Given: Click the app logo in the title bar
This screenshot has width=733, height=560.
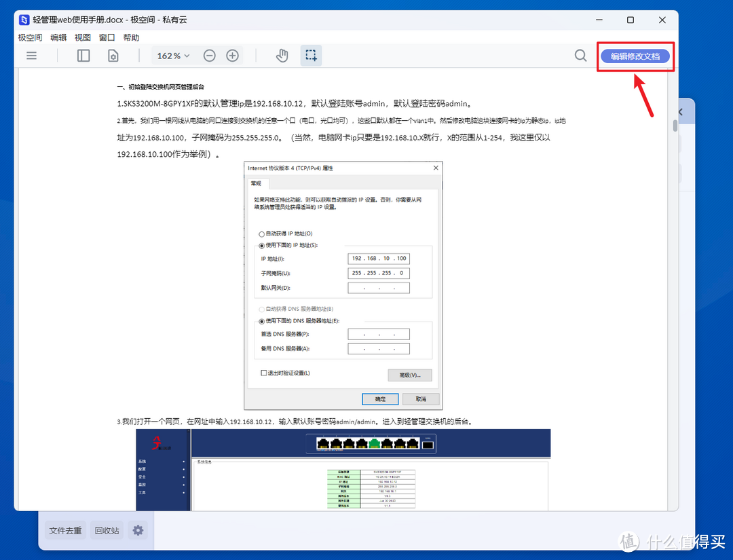Looking at the screenshot, I should pyautogui.click(x=24, y=20).
